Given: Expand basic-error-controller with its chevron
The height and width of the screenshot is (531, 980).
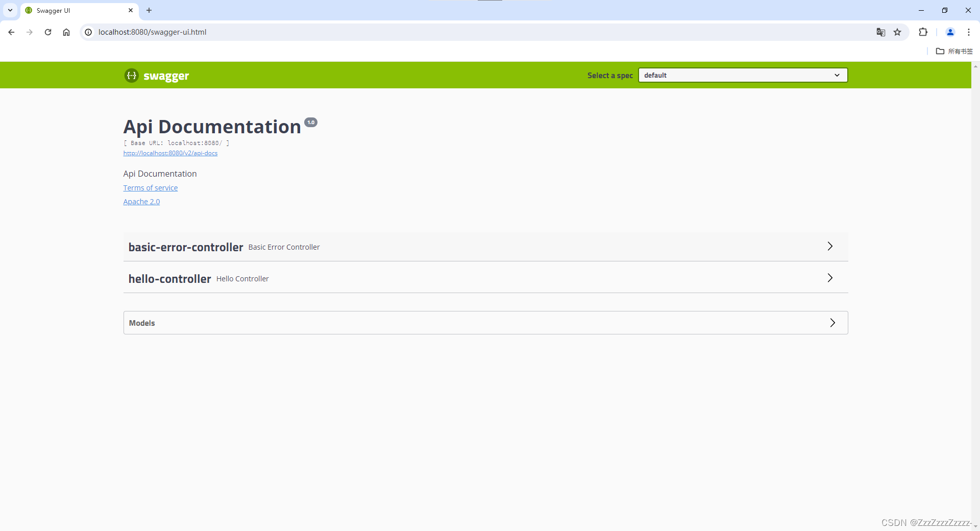Looking at the screenshot, I should tap(830, 247).
